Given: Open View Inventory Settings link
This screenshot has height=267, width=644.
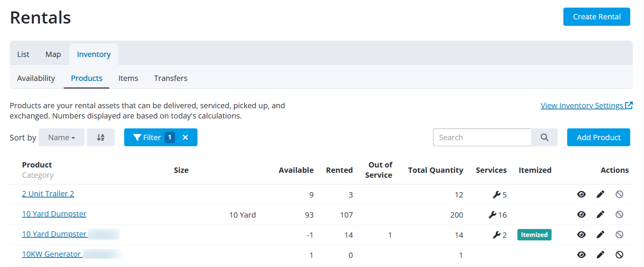Looking at the screenshot, I should click(587, 106).
